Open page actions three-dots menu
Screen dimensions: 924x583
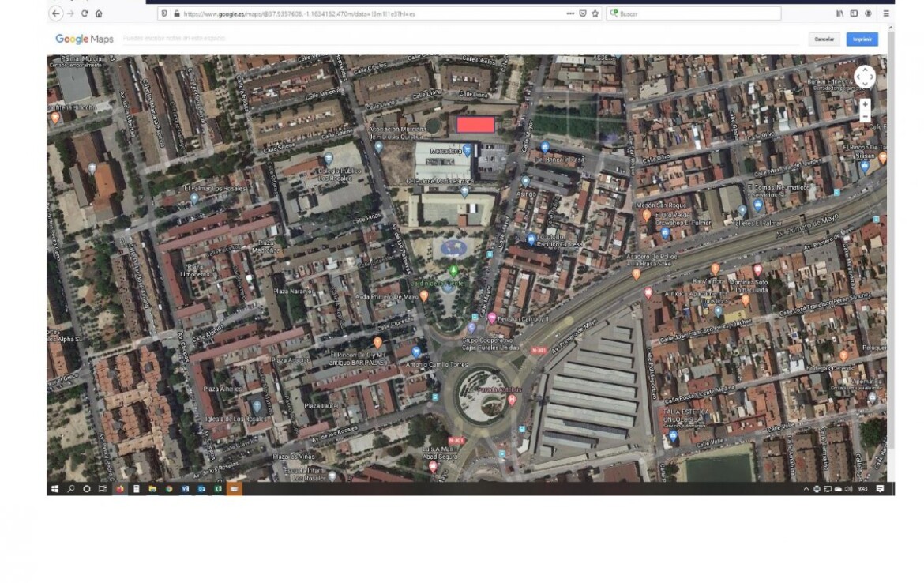pyautogui.click(x=570, y=13)
